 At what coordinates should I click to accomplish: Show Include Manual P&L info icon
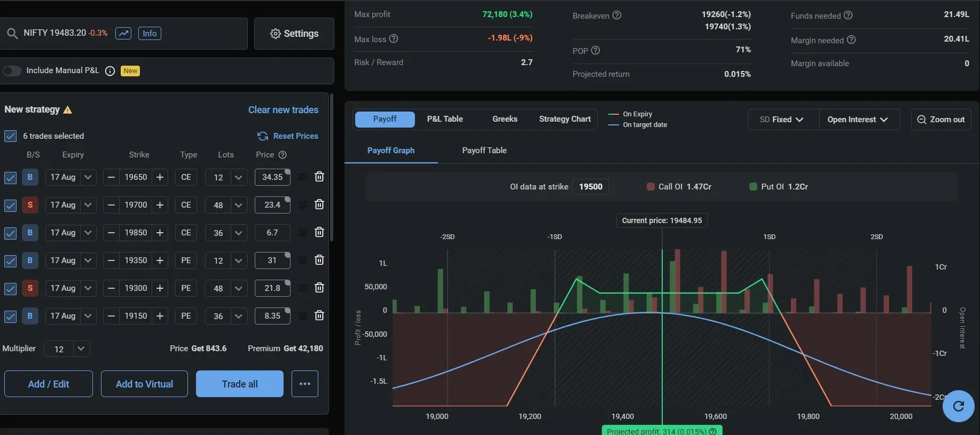tap(110, 71)
